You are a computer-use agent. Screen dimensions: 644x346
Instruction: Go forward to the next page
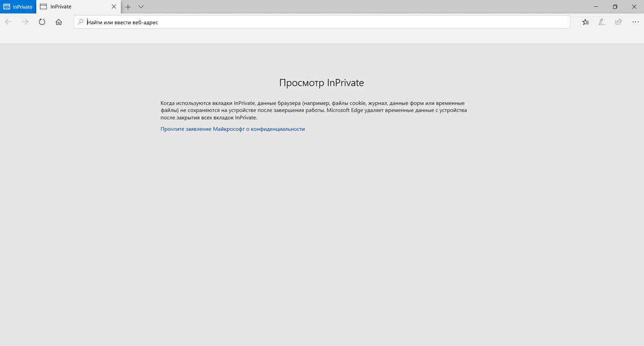tap(25, 22)
